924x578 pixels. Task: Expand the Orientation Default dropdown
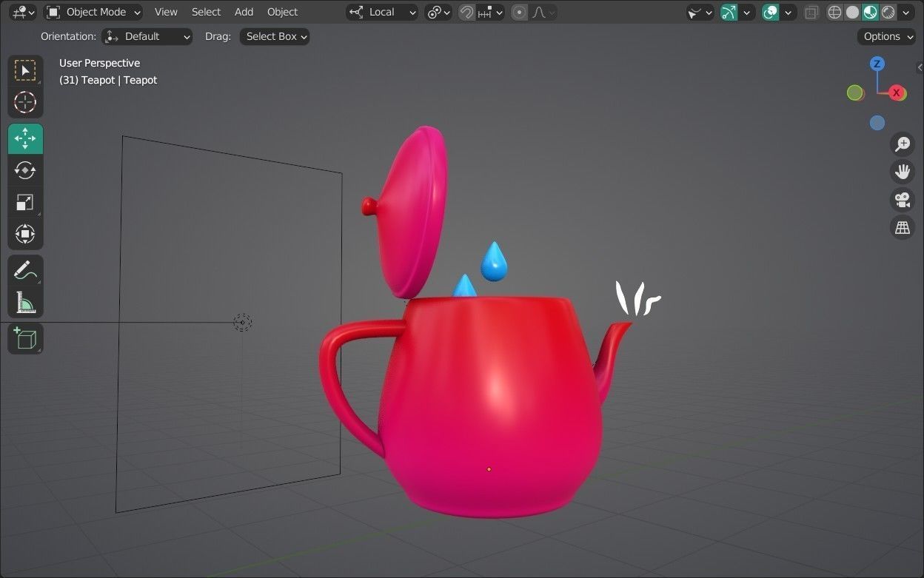[147, 36]
